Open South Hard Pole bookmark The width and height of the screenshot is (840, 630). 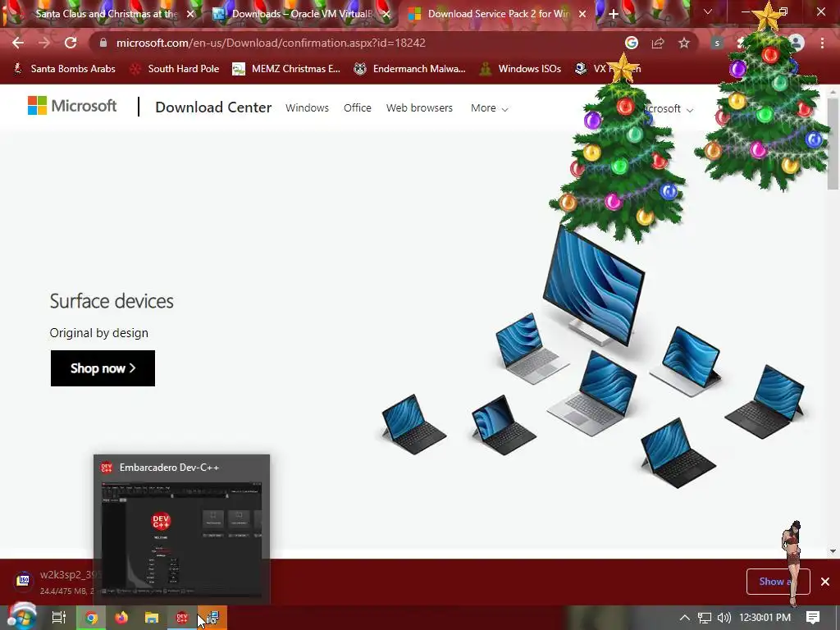[176, 69]
